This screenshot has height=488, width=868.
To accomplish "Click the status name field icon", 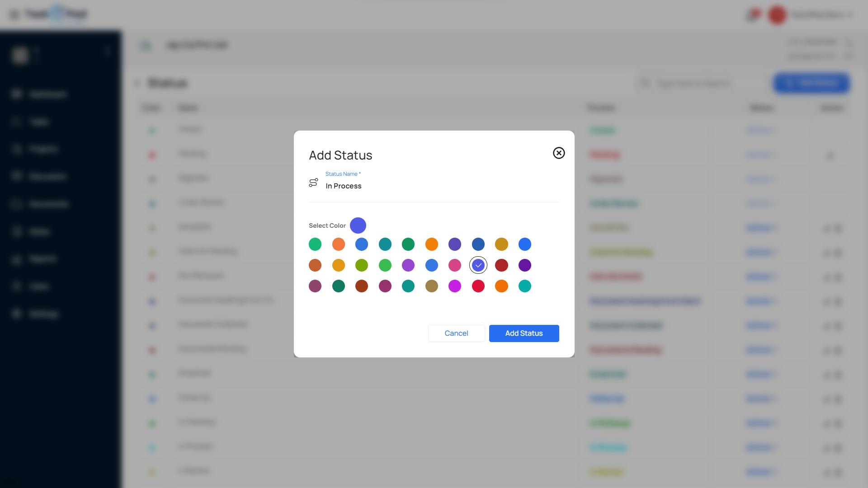I will pos(313,183).
